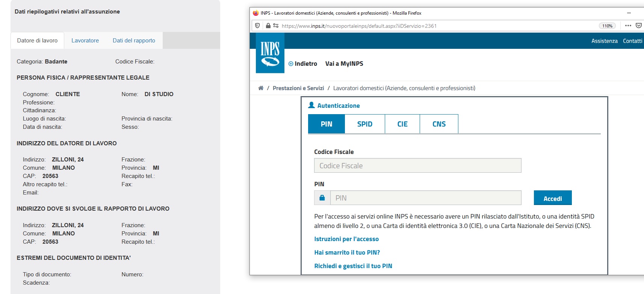
Task: Click the INPS logo
Action: pyautogui.click(x=270, y=53)
